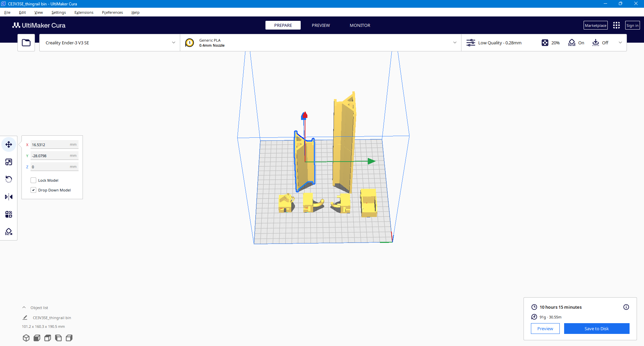Click the X position input field
Viewport: 644px width, 346px height.
point(54,145)
